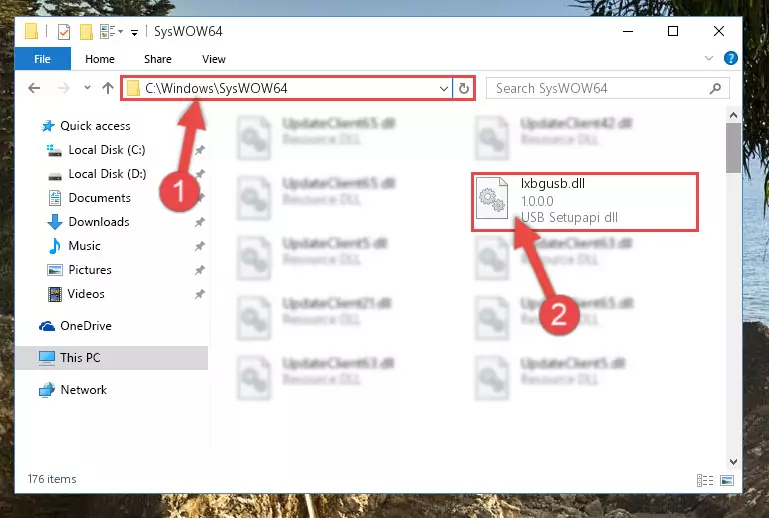
Task: Click the Network icon in sidebar
Action: [47, 390]
